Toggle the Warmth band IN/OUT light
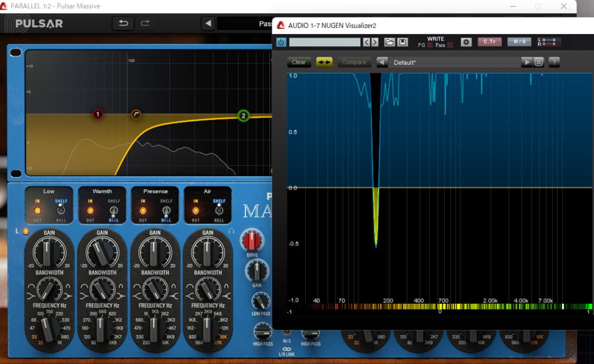The width and height of the screenshot is (594, 364). 90,210
